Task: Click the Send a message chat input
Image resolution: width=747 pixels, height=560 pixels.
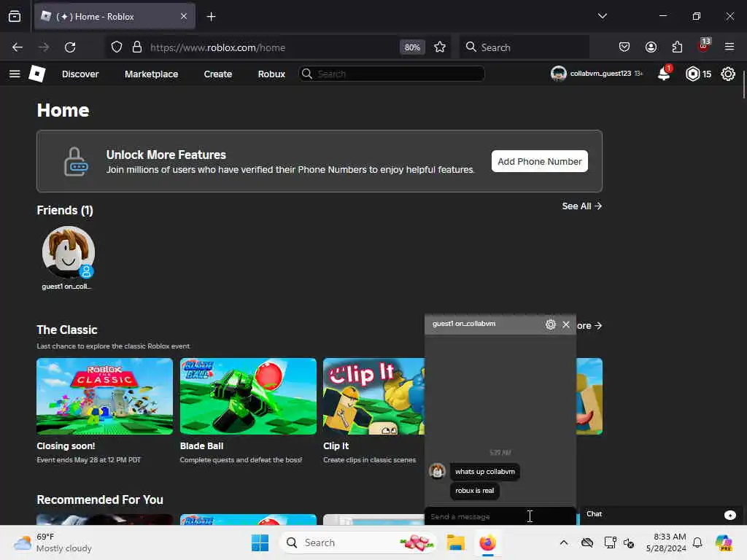Action: pos(500,516)
